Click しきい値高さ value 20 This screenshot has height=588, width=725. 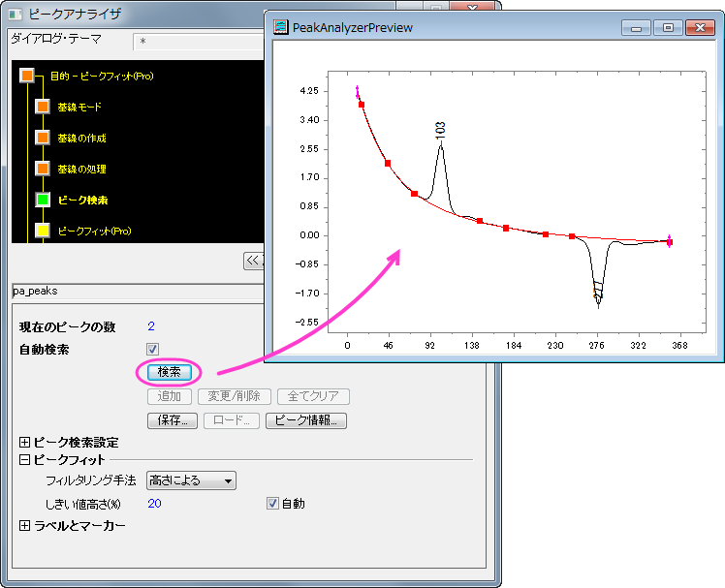(154, 504)
